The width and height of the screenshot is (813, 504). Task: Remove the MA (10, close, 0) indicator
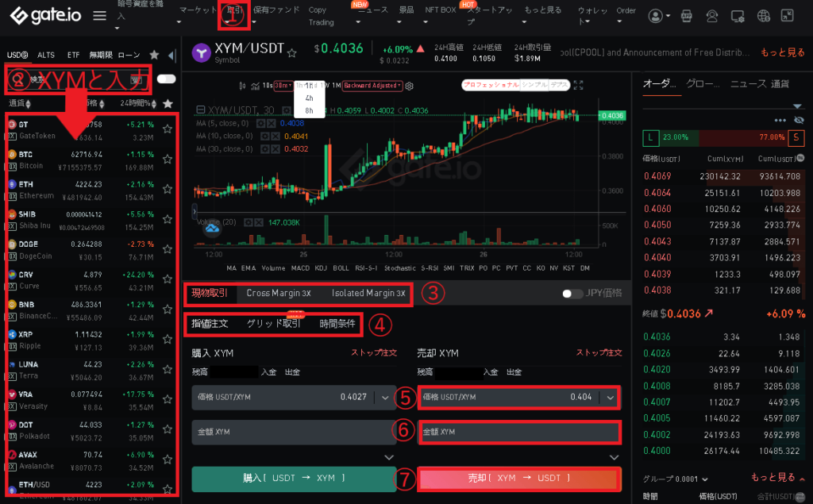pyautogui.click(x=275, y=137)
